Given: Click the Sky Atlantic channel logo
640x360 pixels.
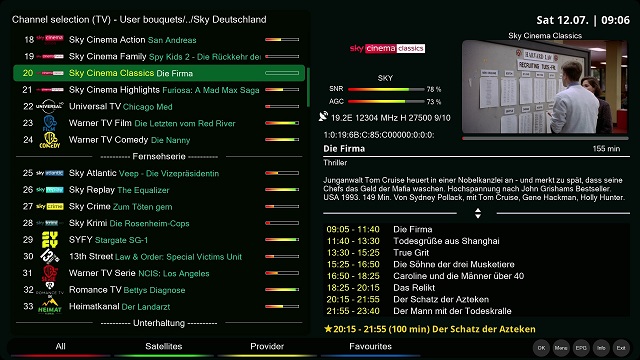Looking at the screenshot, I should point(49,173).
